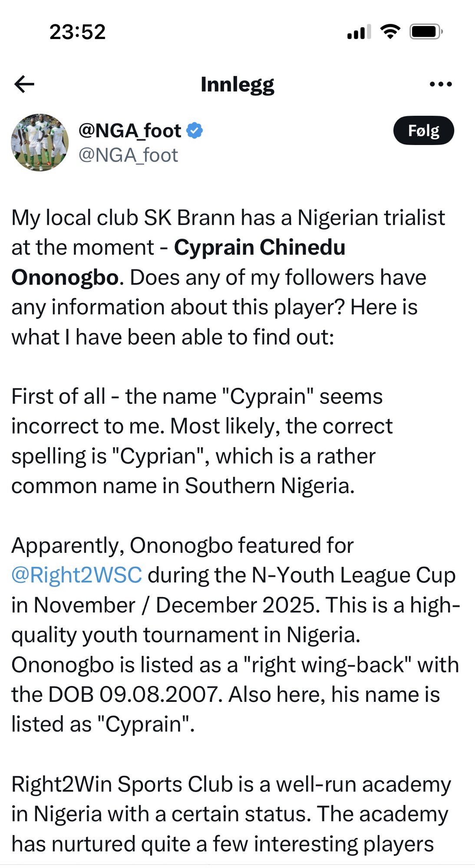Tap the "Apparently, Ononogbo featured for" line
475x868 pixels.
tap(182, 546)
